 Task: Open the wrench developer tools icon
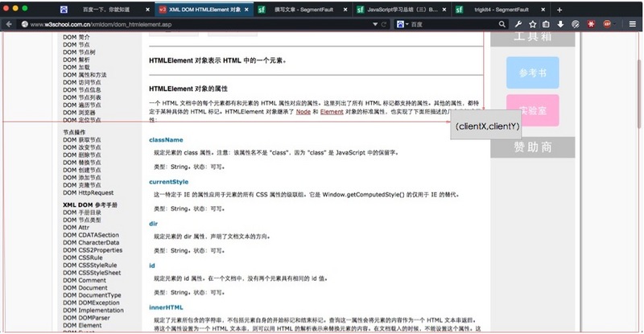pos(518,24)
